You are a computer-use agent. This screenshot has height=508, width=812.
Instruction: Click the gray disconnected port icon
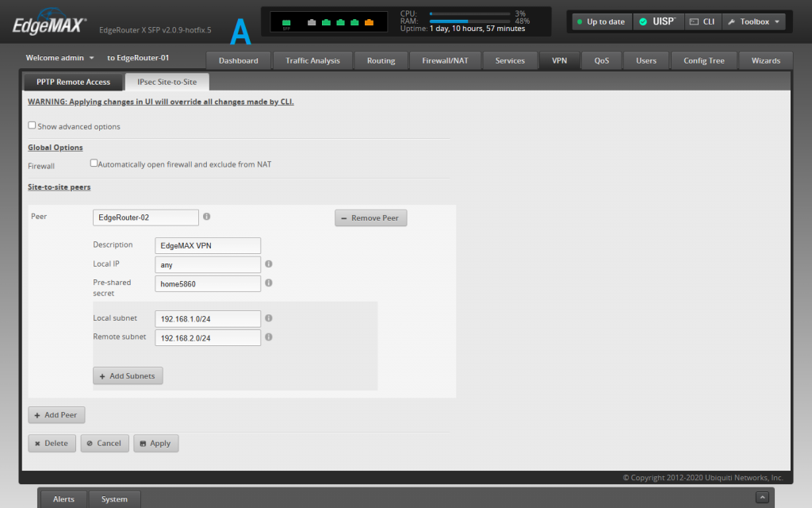312,22
